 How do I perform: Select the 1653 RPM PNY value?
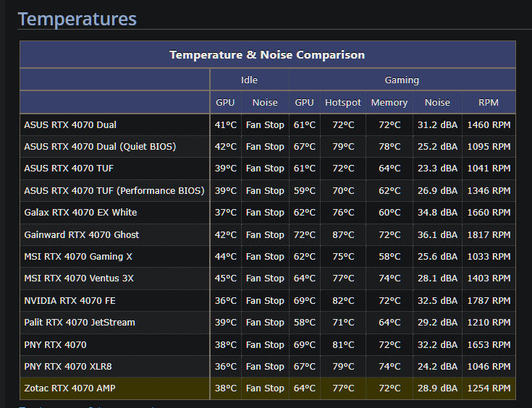489,344
